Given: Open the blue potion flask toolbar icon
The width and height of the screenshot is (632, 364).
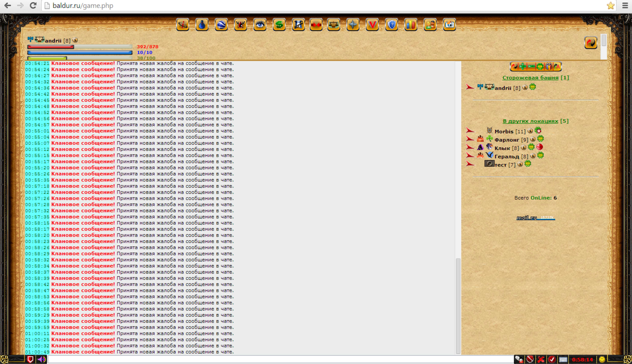Looking at the screenshot, I should (202, 25).
